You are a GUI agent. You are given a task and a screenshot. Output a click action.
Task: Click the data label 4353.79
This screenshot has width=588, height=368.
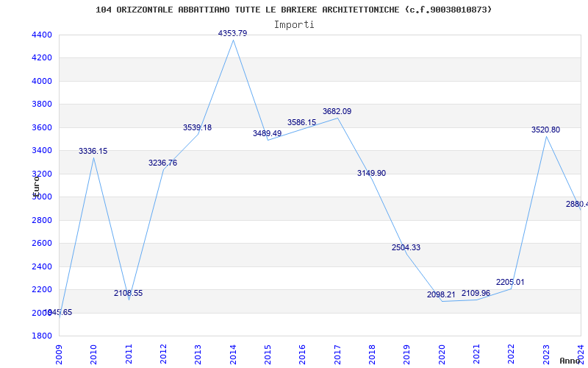232,33
